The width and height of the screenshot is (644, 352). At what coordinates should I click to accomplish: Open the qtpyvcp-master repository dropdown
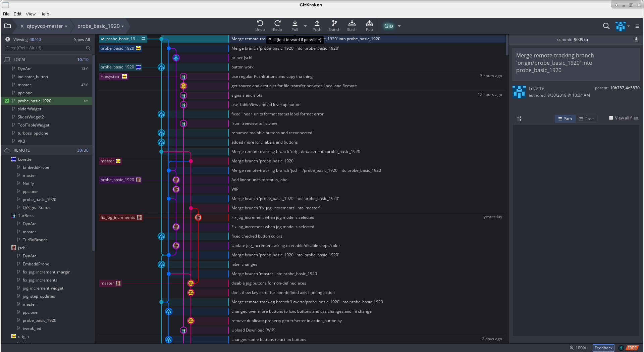coord(66,26)
